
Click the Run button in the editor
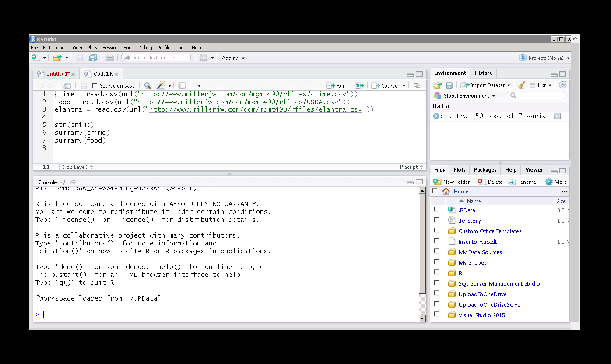click(336, 86)
